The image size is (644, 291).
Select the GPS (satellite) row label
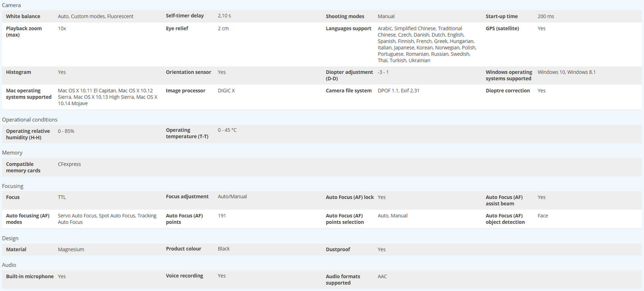coord(502,29)
